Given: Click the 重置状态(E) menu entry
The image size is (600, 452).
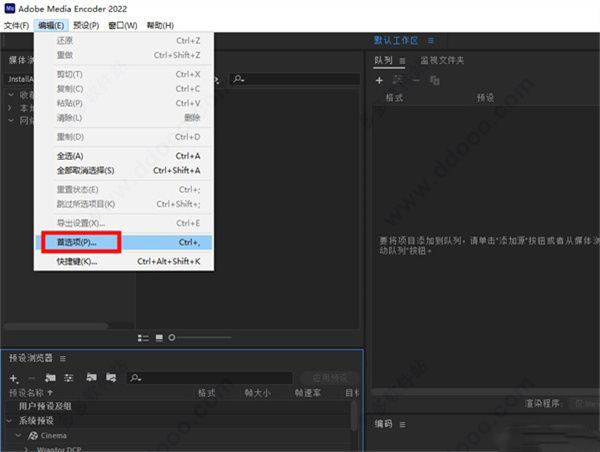Looking at the screenshot, I should 124,189.
